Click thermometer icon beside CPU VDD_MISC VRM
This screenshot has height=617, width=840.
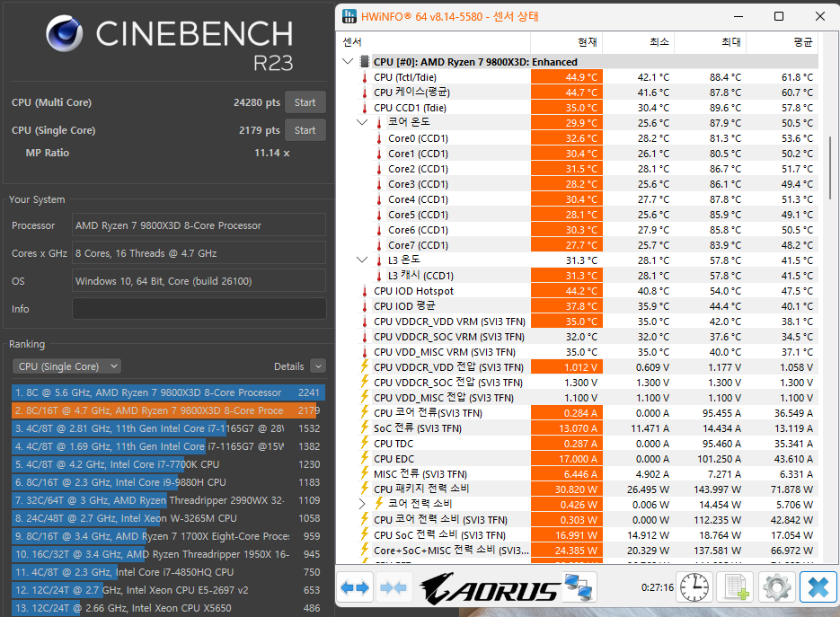pyautogui.click(x=365, y=352)
